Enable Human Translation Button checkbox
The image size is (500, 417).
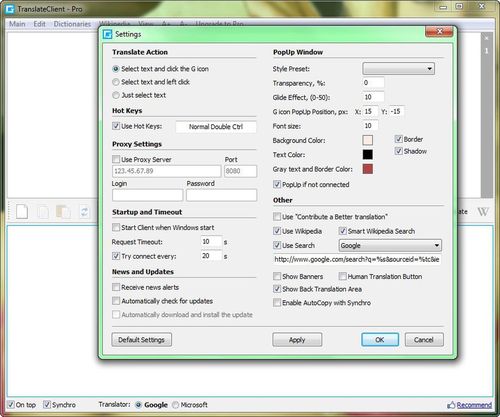point(342,276)
